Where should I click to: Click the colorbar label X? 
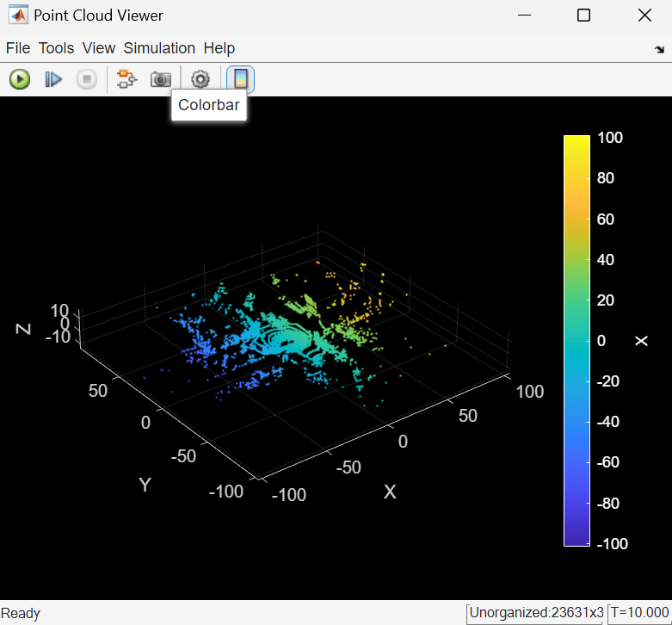point(641,341)
